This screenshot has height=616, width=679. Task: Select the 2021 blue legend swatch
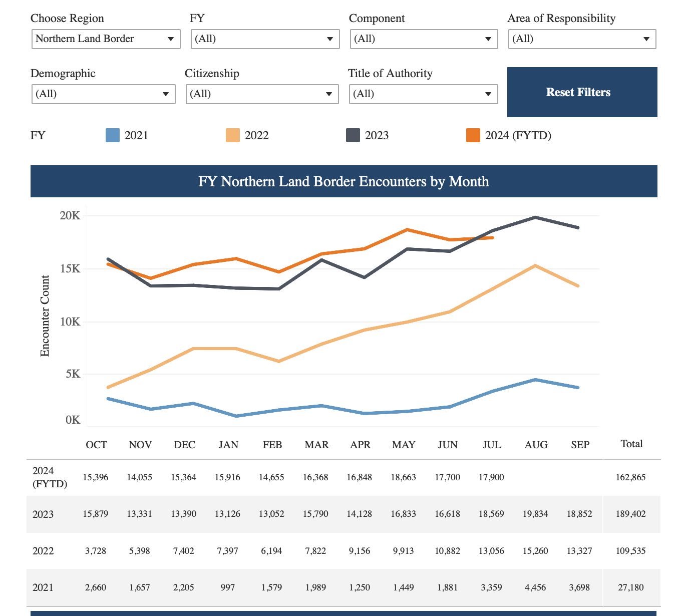click(x=113, y=135)
